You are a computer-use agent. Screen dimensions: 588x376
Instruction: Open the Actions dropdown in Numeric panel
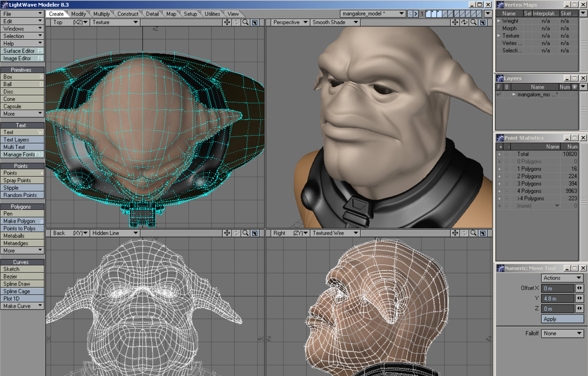point(563,278)
